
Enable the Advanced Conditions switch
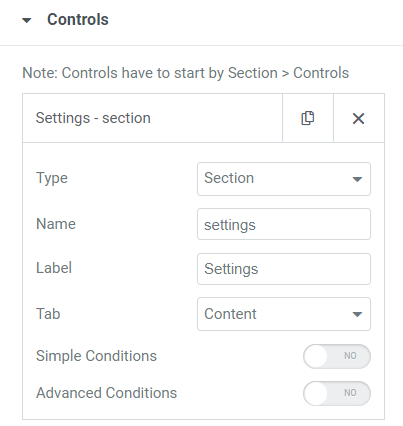tap(337, 393)
